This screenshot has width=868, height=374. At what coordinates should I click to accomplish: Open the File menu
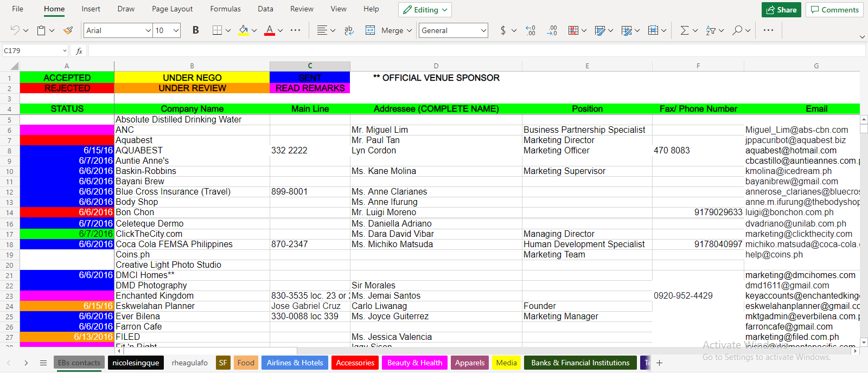pos(17,9)
